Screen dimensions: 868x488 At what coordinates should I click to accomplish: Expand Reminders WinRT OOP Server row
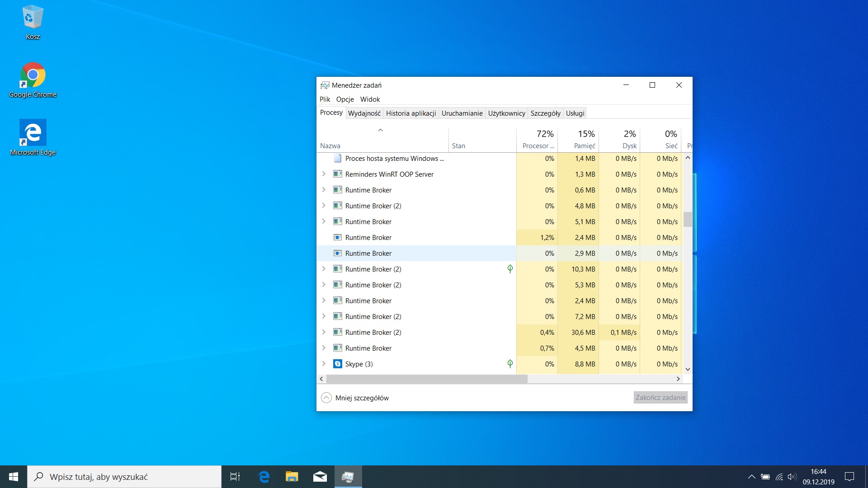point(324,174)
